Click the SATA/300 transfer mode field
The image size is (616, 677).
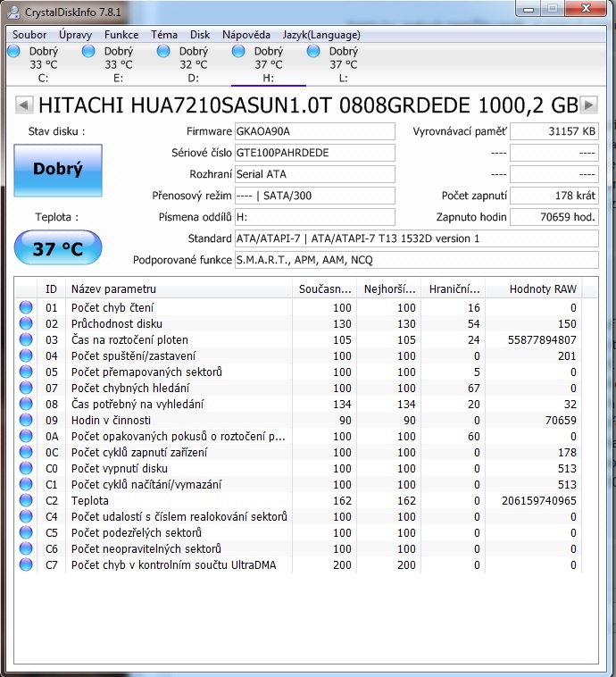click(x=314, y=196)
